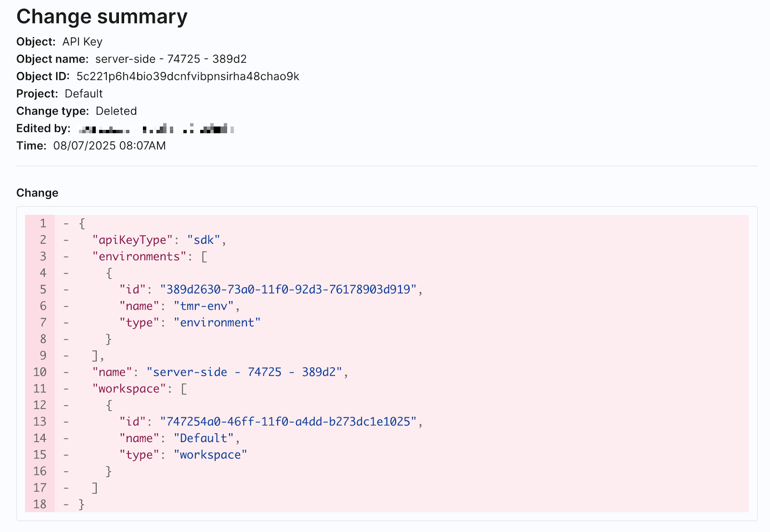This screenshot has width=770, height=532.
Task: Click the Object ID string value
Action: pyautogui.click(x=188, y=76)
